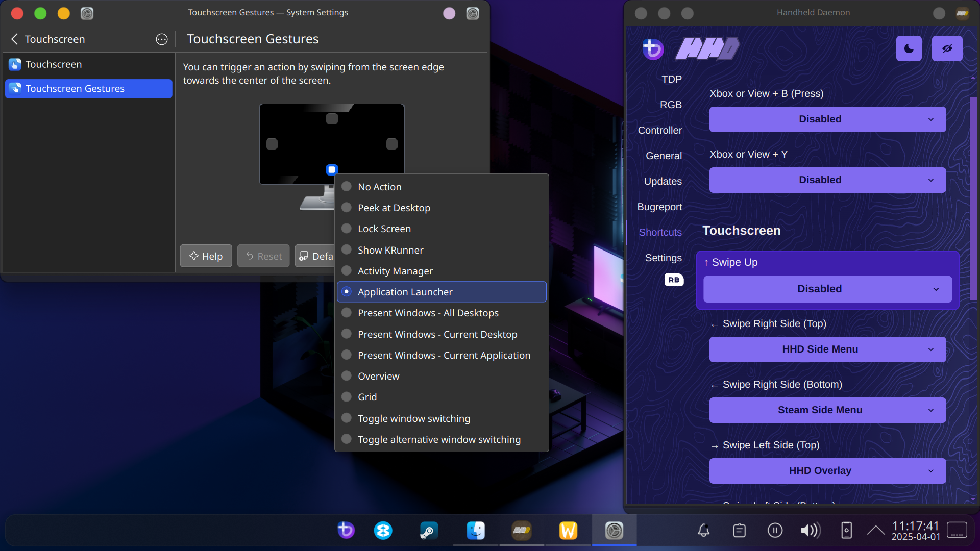980x551 pixels.
Task: Go back to Touchscreen
Action: click(x=15, y=39)
